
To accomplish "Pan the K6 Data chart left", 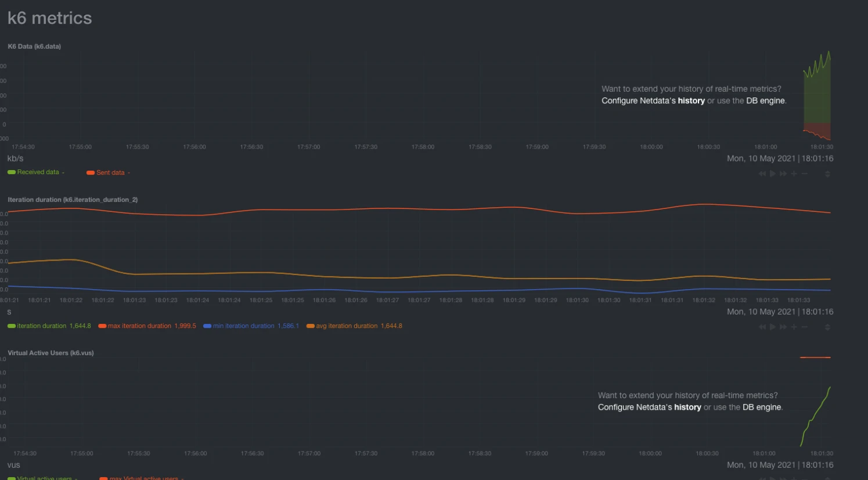I will (x=762, y=174).
